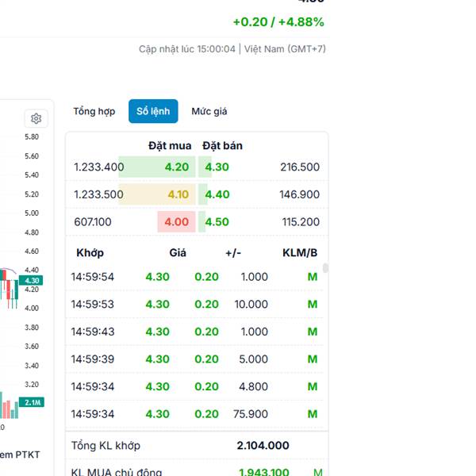Click the 2.1M volume tag on chart
This screenshot has width=476, height=476.
pos(32,402)
